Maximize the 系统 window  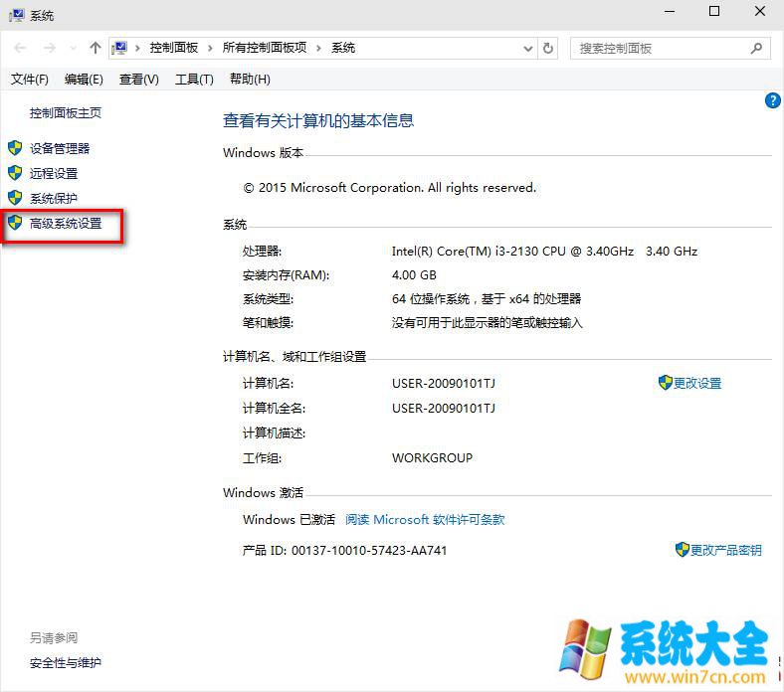[x=714, y=12]
